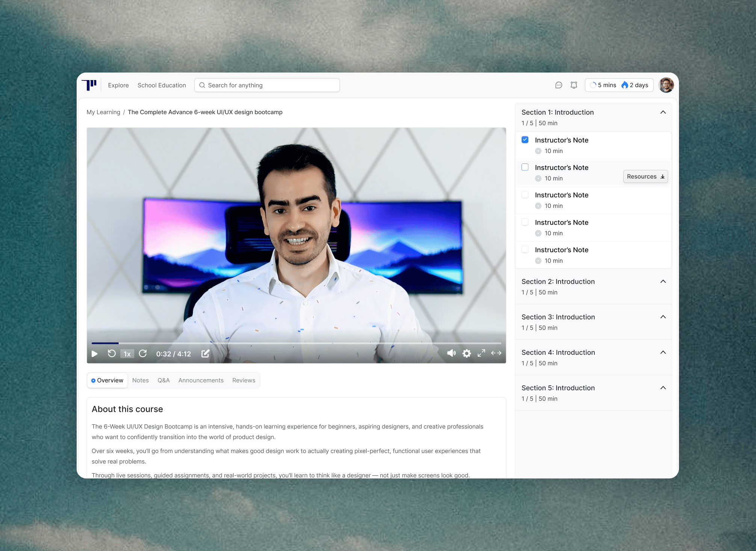Open video settings gear icon
The width and height of the screenshot is (756, 551).
tap(467, 353)
